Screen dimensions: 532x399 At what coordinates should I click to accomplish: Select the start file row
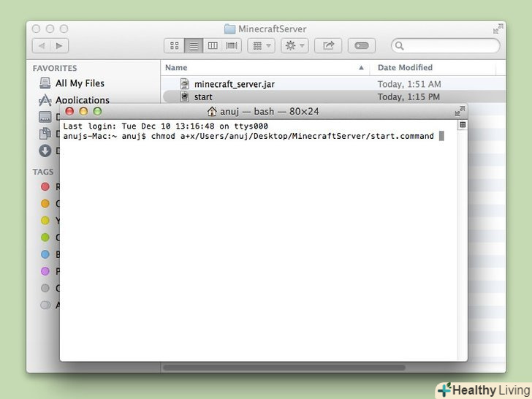[332, 96]
